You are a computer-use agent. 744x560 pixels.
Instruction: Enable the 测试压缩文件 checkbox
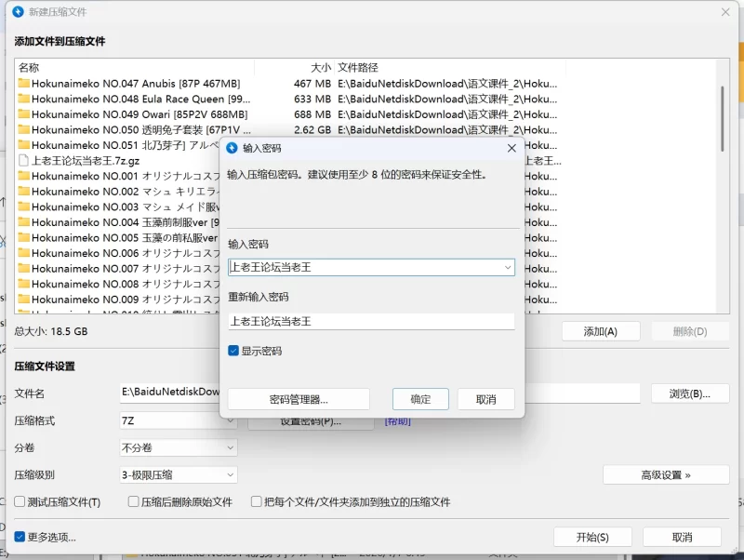tap(20, 502)
